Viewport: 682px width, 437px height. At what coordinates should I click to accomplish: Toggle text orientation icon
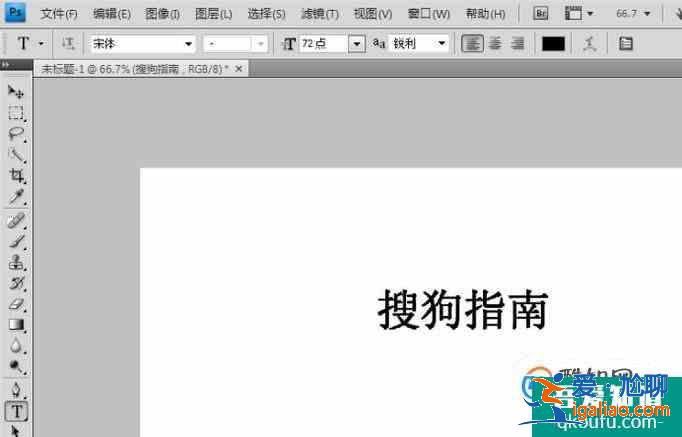coord(68,43)
